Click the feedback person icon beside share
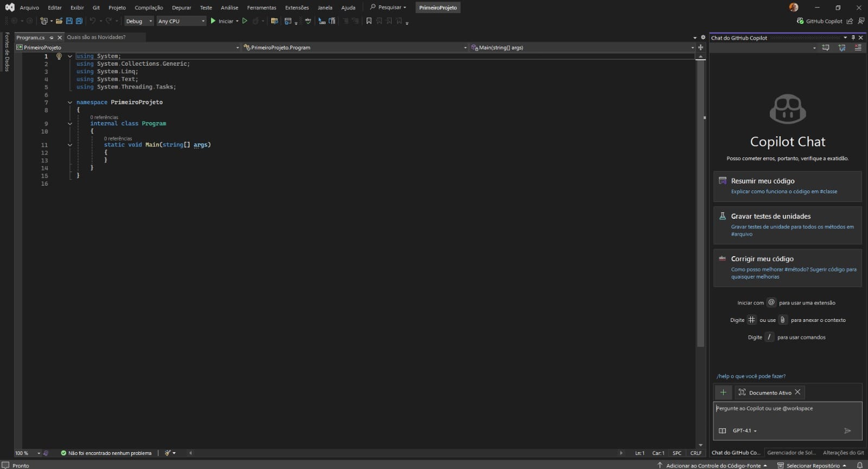Viewport: 868px width, 469px height. coord(861,21)
